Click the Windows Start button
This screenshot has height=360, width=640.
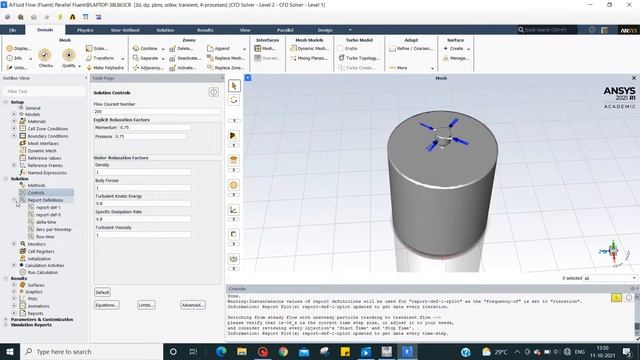point(10,351)
